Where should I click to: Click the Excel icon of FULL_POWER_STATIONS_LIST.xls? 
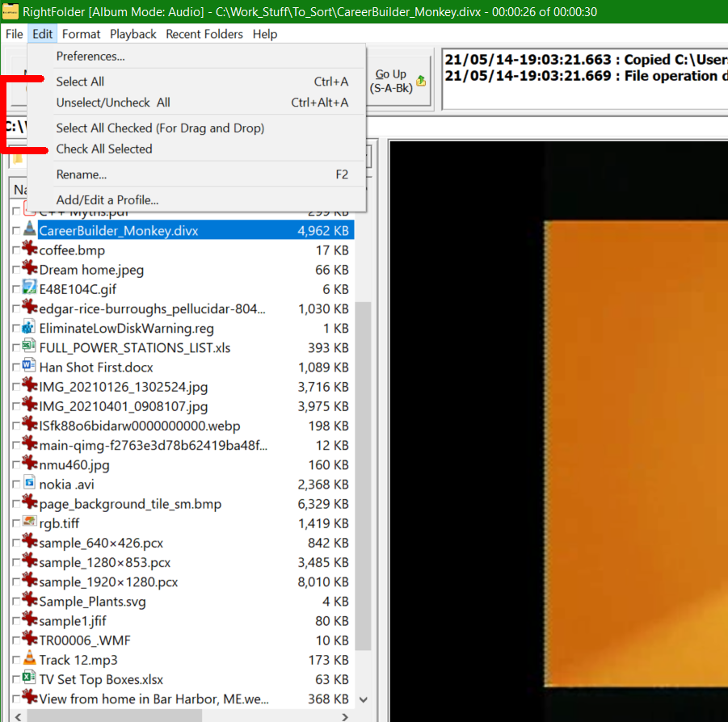(30, 346)
